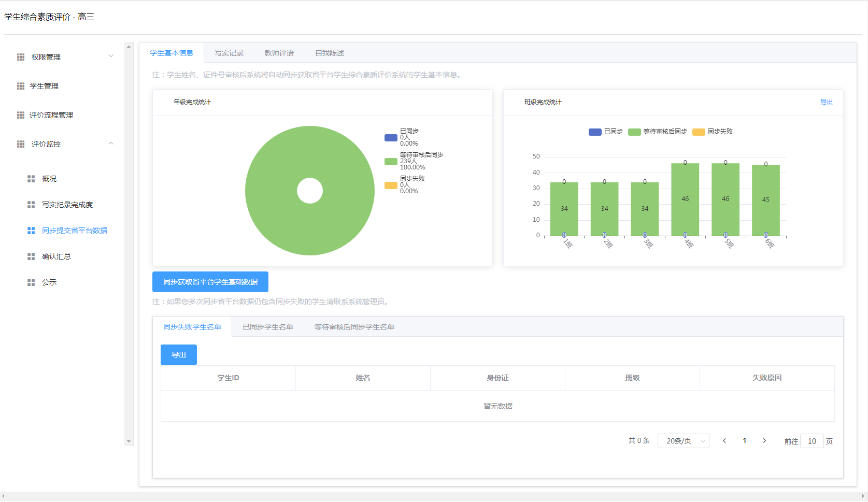Open 等待审核后同步学生名单 tab
This screenshot has height=502, width=868.
click(x=354, y=327)
